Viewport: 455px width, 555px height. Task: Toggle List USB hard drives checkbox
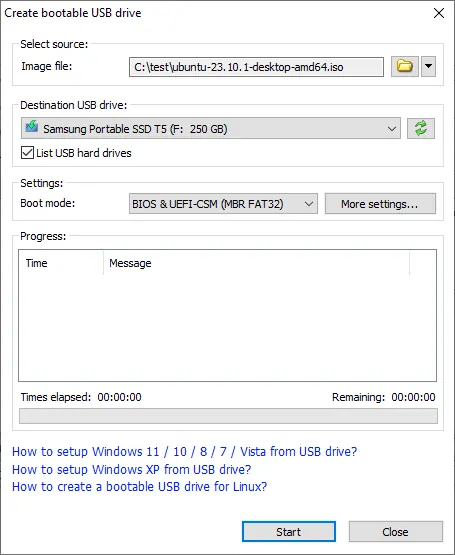pyautogui.click(x=27, y=153)
